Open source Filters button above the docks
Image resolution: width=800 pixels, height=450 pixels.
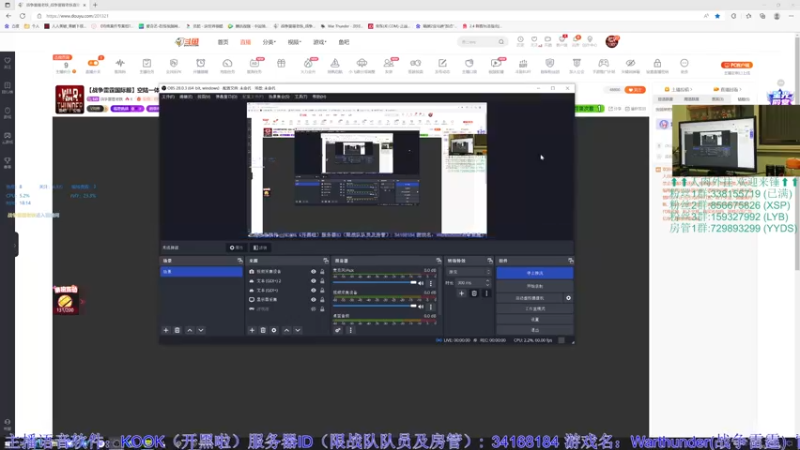pyautogui.click(x=260, y=247)
